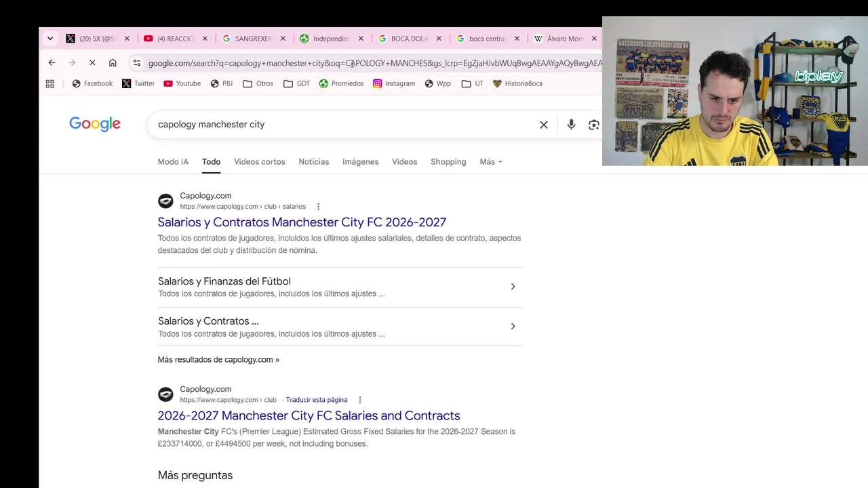
Task: Open the Facebook bookmark
Action: tap(92, 83)
